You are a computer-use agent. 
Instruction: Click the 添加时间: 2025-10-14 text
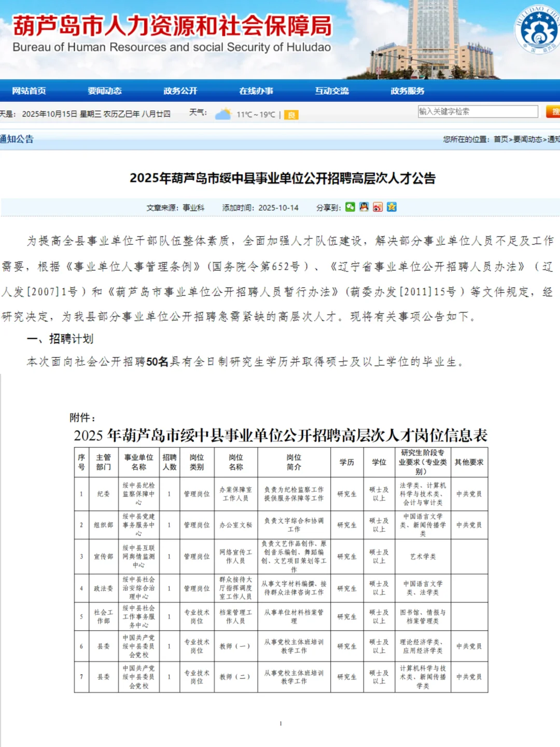click(x=260, y=208)
